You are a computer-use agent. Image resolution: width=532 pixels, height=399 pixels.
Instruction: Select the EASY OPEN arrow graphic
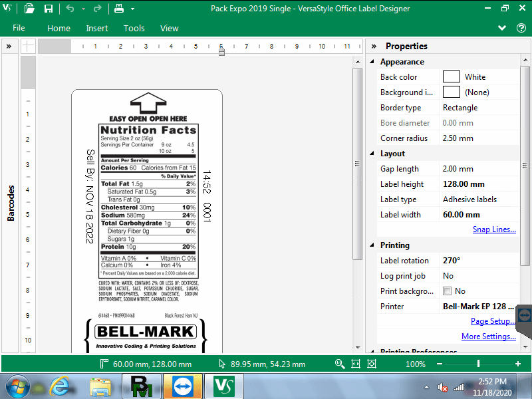pos(148,103)
